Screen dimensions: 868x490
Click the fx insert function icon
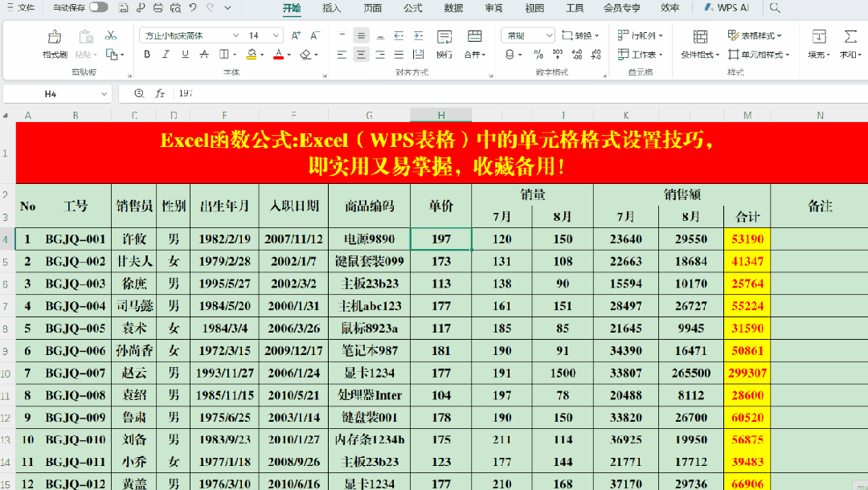tap(160, 93)
